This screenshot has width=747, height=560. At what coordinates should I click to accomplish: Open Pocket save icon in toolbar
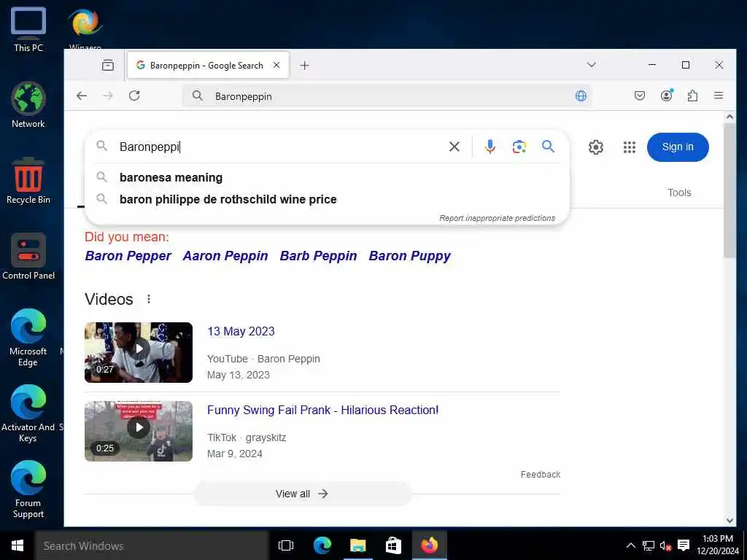[x=640, y=96]
